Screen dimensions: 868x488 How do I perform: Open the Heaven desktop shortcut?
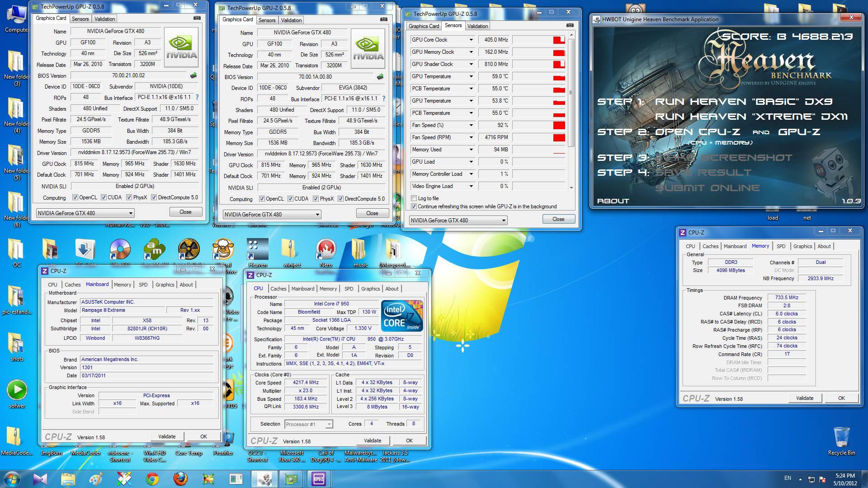coord(258,253)
